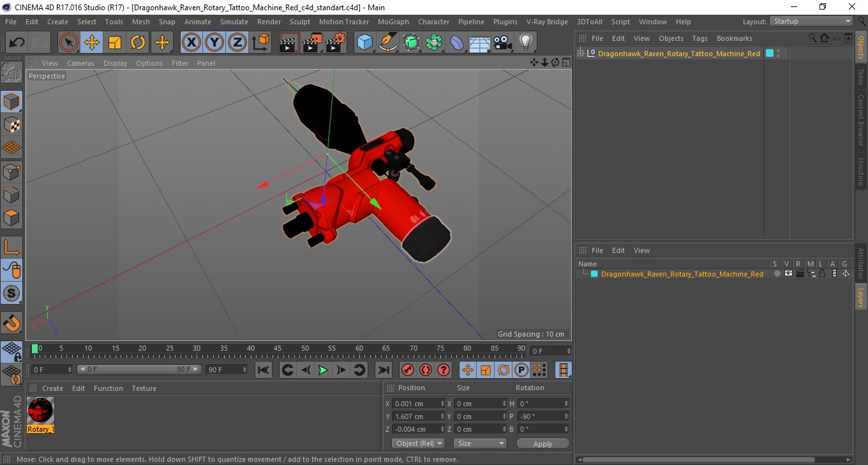
Task: Click Record Active Objects button
Action: 407,370
